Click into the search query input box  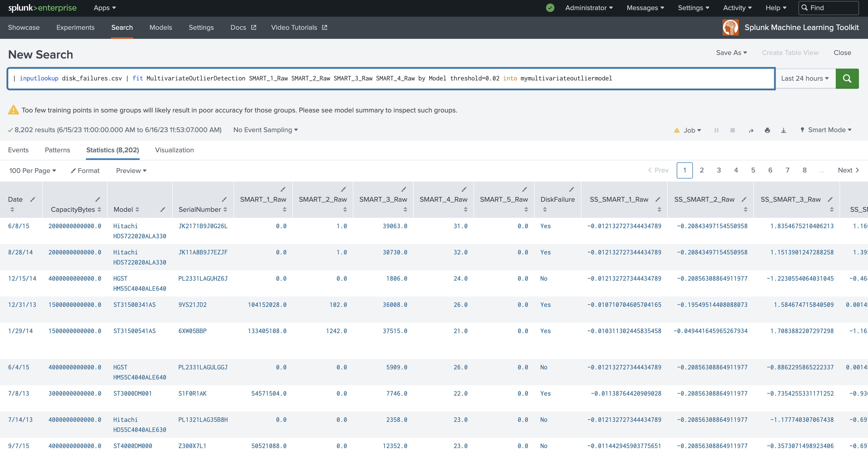[x=391, y=78]
